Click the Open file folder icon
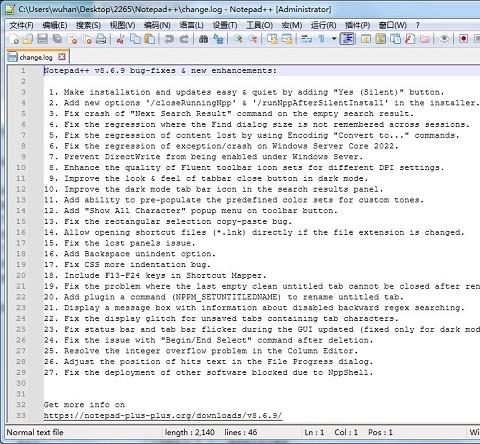 pos(28,39)
